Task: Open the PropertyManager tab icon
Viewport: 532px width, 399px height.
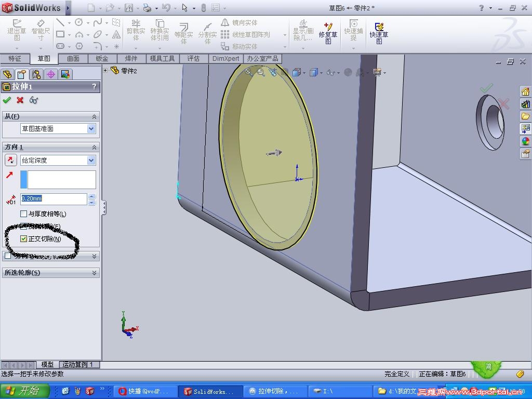Action: pyautogui.click(x=22, y=74)
